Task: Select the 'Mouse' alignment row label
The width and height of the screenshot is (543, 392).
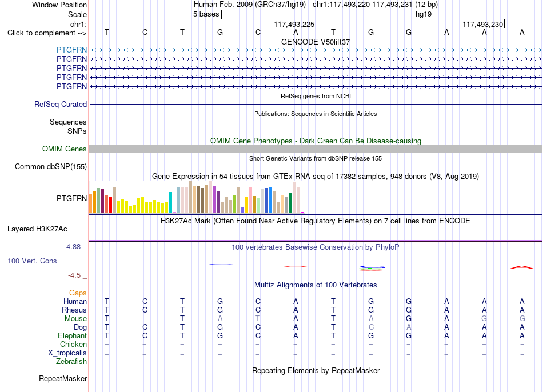Action: (75, 319)
